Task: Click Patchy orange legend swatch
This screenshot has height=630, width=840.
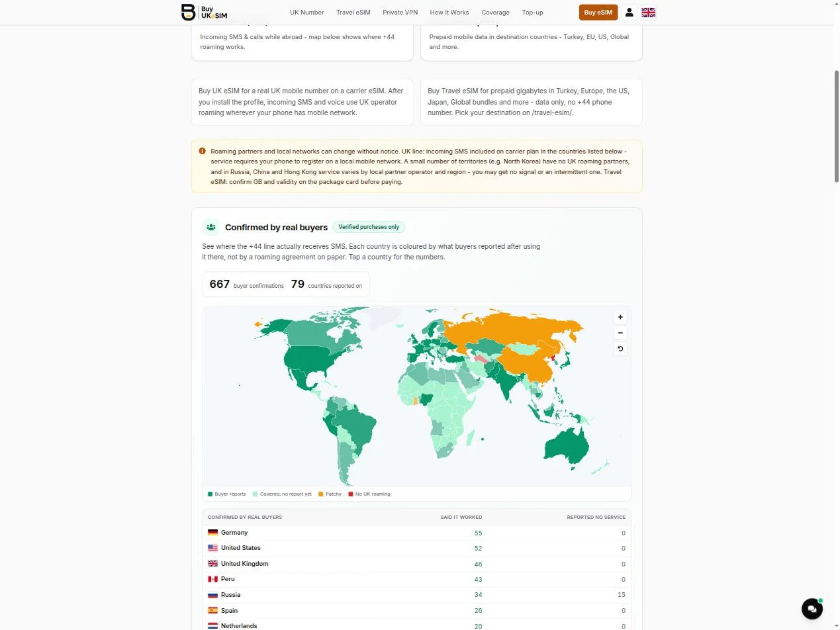Action: coord(321,494)
